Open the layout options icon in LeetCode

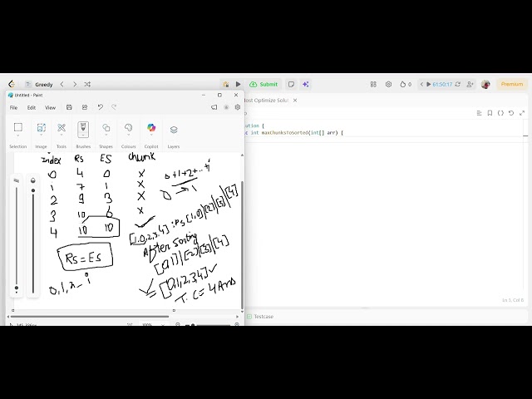(x=373, y=84)
